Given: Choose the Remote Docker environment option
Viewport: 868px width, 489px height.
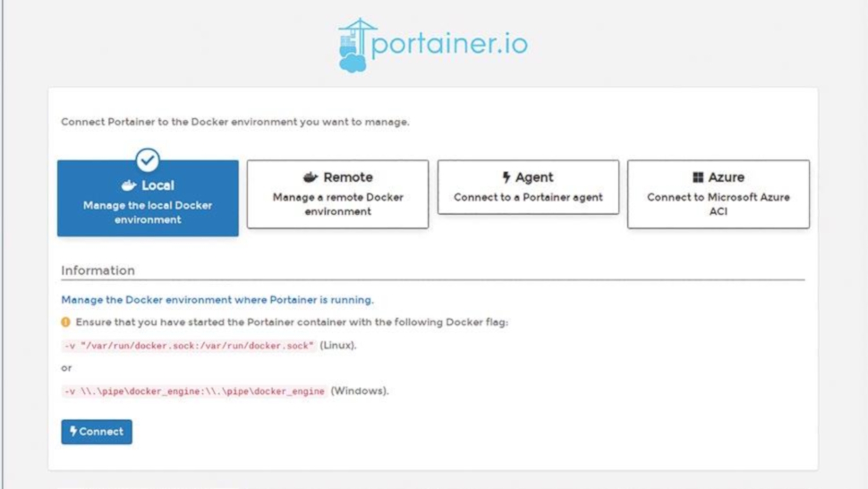Looking at the screenshot, I should point(337,193).
